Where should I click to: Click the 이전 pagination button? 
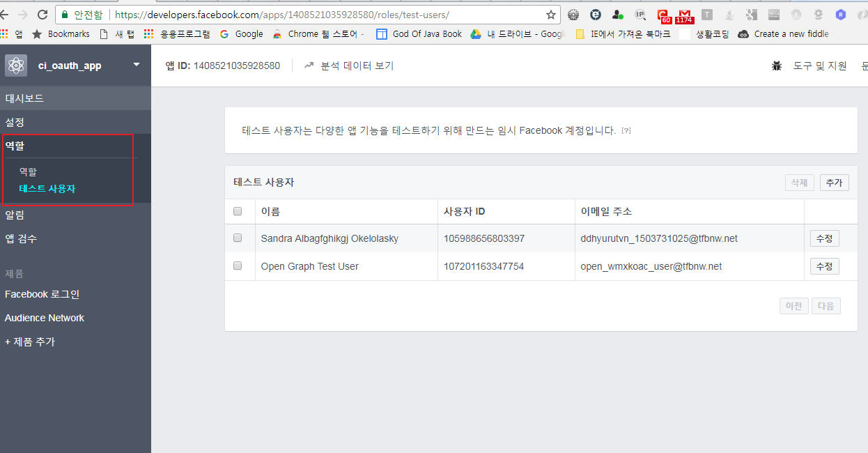click(794, 306)
